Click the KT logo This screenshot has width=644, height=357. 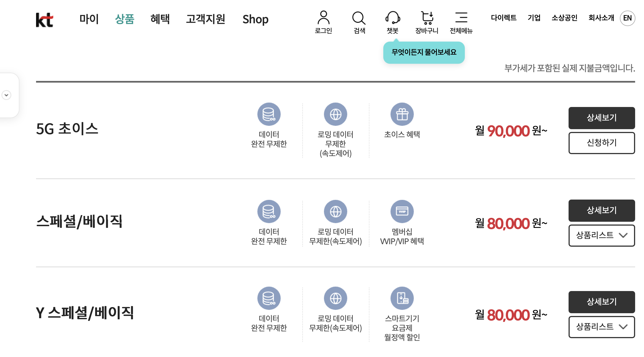pyautogui.click(x=44, y=20)
